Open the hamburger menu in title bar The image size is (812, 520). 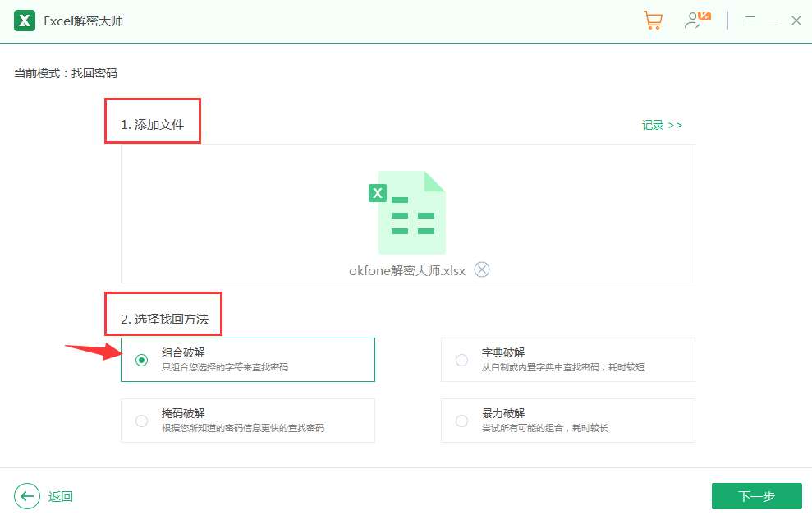point(750,21)
